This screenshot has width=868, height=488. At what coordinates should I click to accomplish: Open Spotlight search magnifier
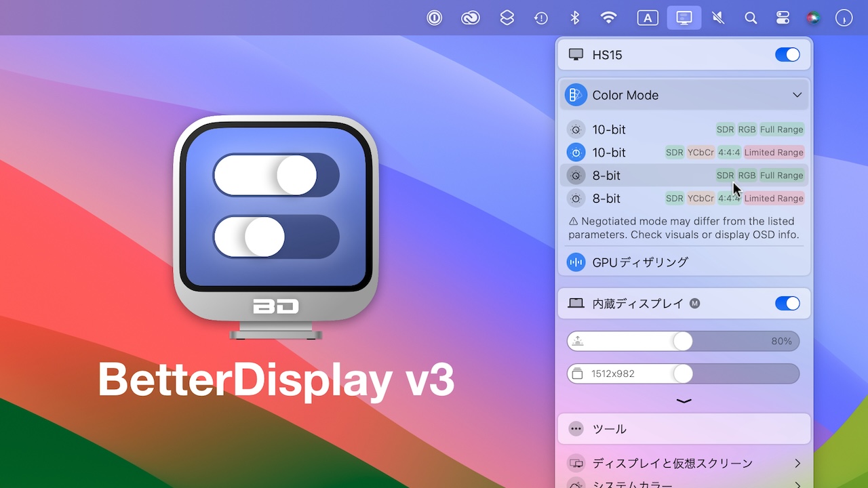(751, 18)
